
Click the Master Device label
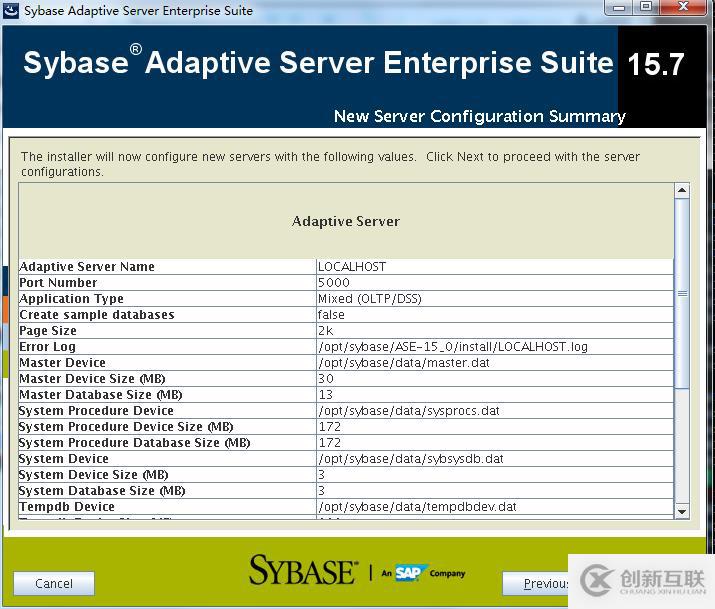[x=62, y=363]
